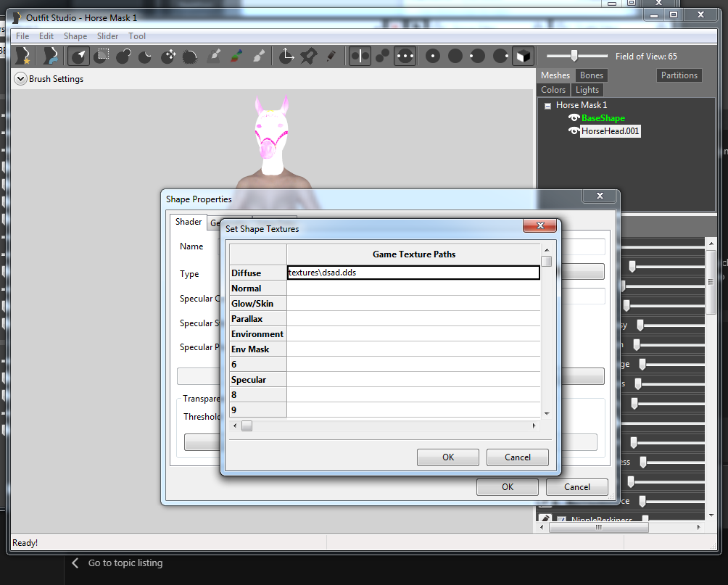Select the Inflate brush icon
Image resolution: width=728 pixels, height=585 pixels.
pyautogui.click(x=123, y=56)
